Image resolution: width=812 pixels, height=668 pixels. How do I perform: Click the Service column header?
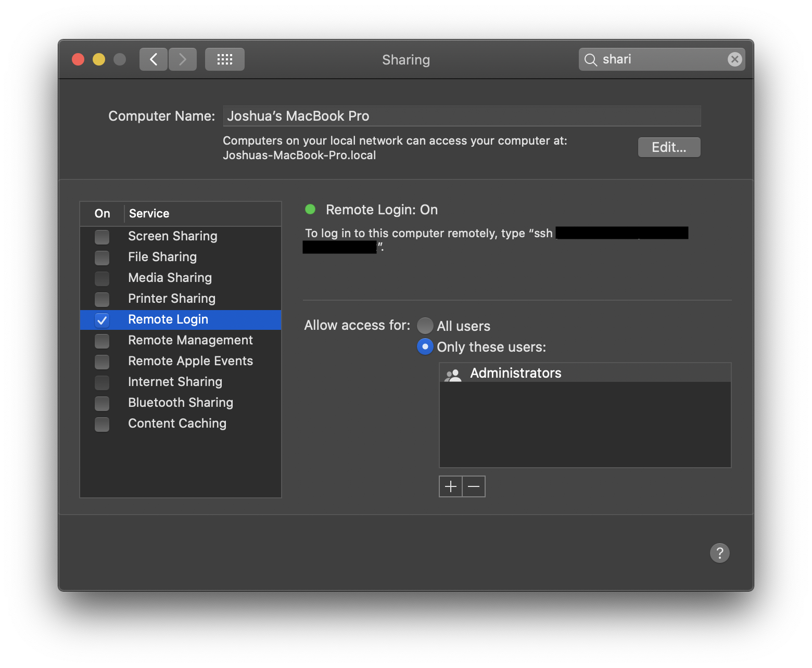pos(202,213)
